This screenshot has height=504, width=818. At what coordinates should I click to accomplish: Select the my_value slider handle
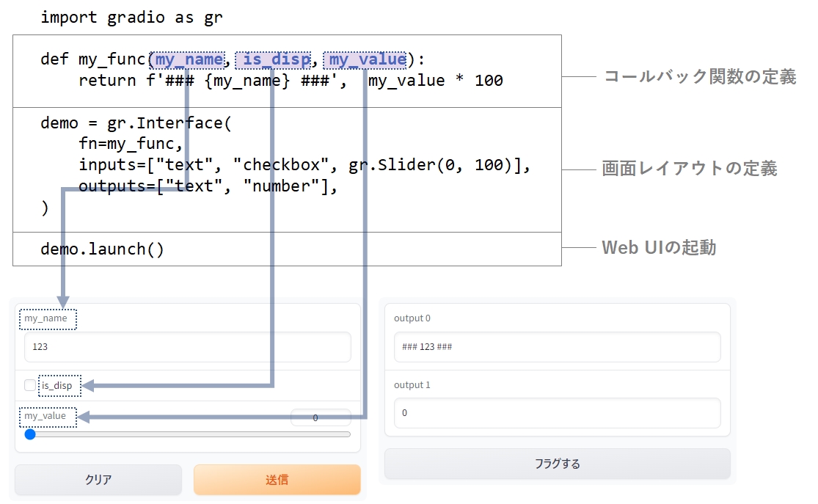[30, 434]
